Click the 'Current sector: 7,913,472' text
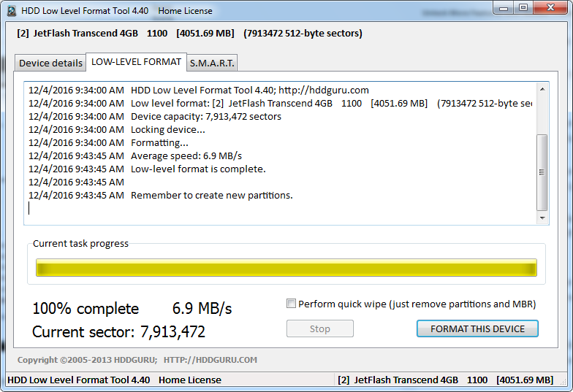The width and height of the screenshot is (573, 392). 118,331
